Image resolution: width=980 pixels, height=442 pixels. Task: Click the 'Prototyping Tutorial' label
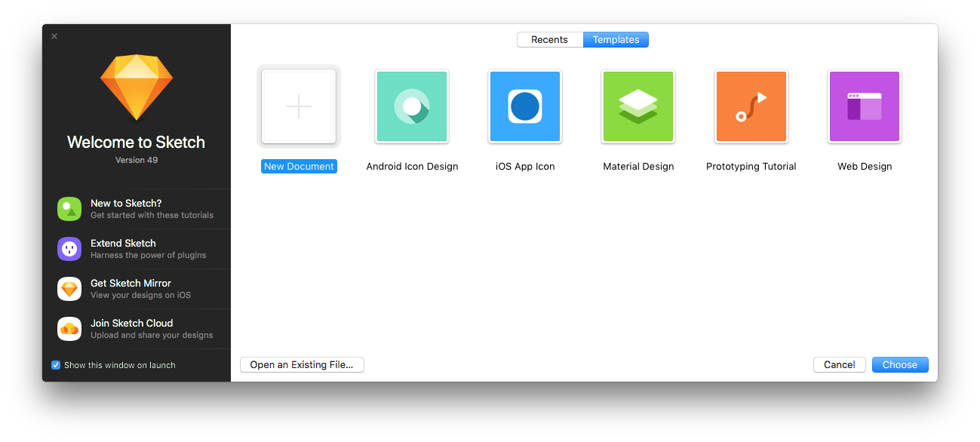[x=751, y=167]
